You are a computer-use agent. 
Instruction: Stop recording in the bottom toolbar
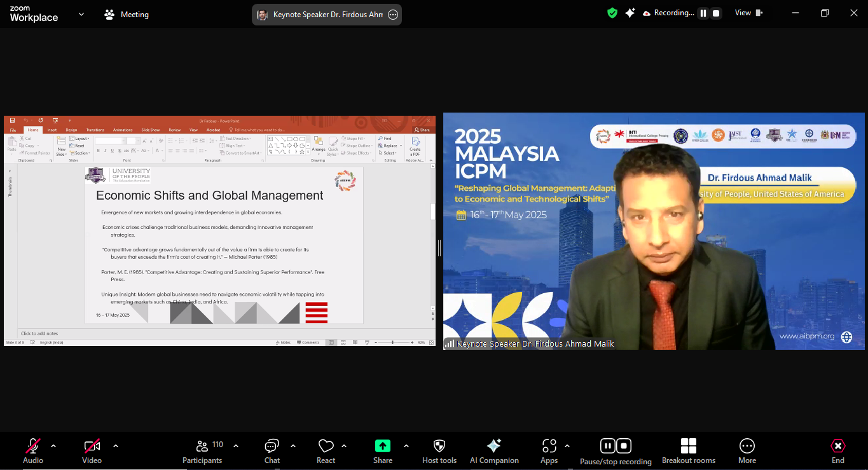624,446
